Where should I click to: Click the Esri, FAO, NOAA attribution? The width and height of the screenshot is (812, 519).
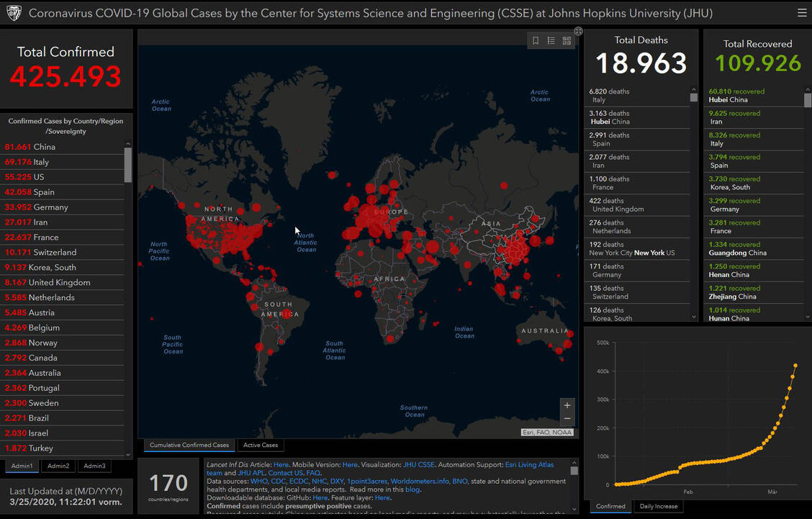[x=547, y=432]
